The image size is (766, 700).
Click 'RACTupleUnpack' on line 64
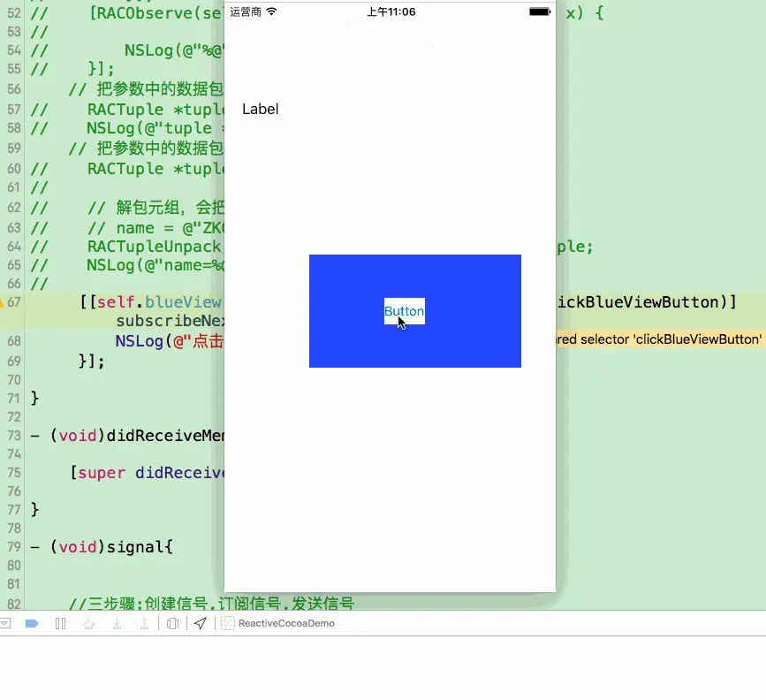pyautogui.click(x=154, y=247)
